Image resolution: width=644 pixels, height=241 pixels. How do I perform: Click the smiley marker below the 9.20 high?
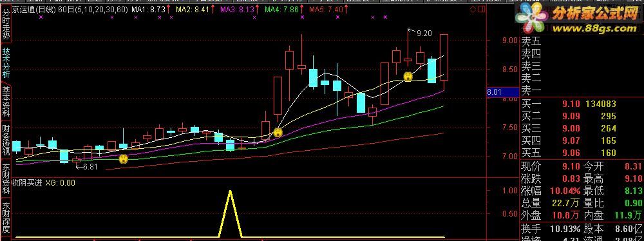coord(408,76)
